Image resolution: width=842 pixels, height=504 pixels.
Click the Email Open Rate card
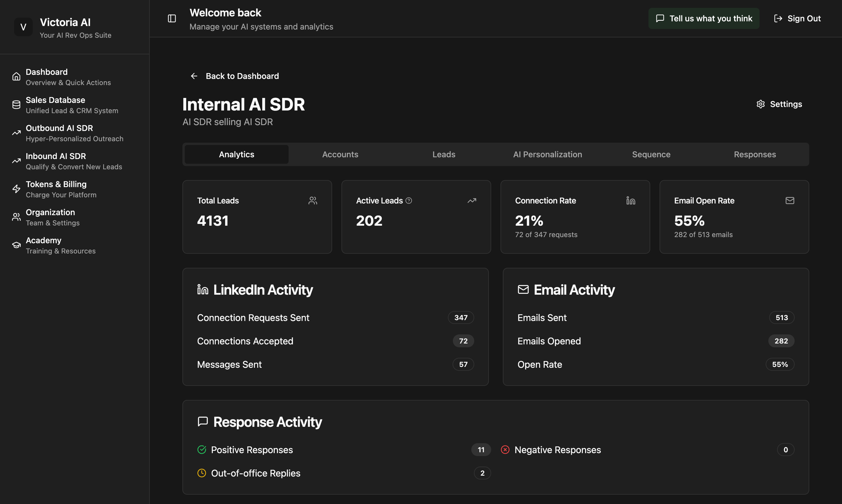(x=734, y=217)
